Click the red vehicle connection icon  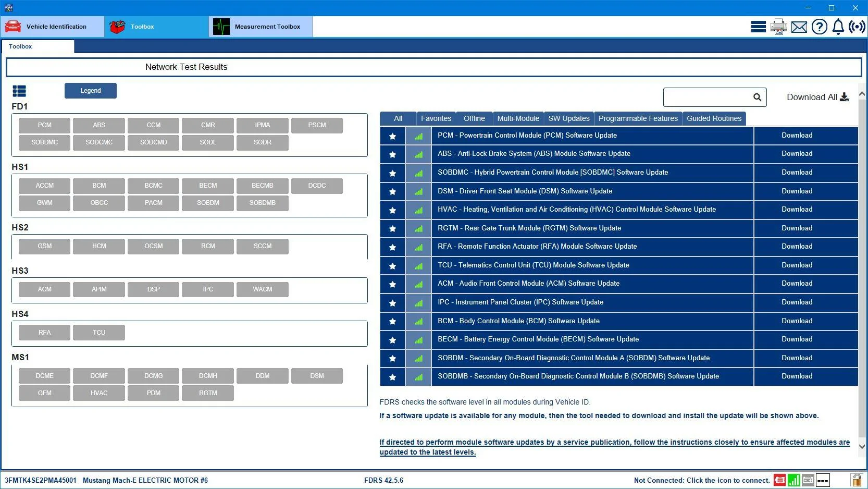[779, 480]
